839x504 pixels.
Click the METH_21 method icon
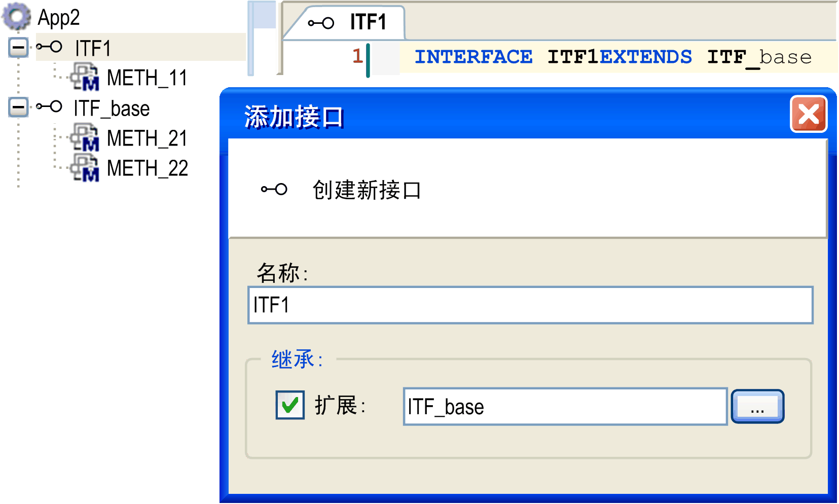click(x=85, y=137)
